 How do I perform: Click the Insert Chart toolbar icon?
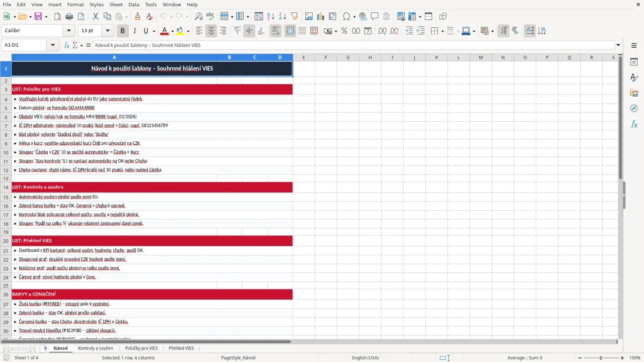[x=321, y=17]
